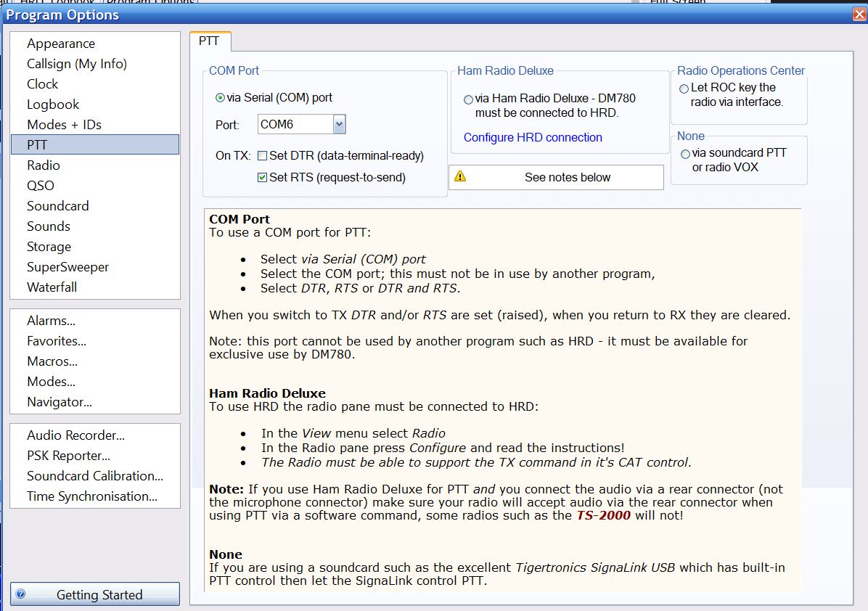The width and height of the screenshot is (868, 611).
Task: Click the On TX: label
Action: click(x=233, y=155)
